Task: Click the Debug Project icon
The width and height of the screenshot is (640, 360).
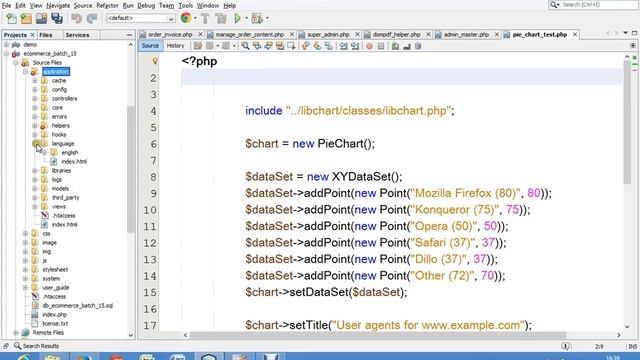Action: click(257, 18)
